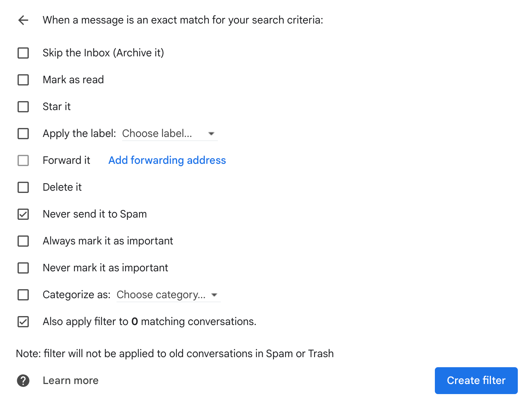The image size is (532, 409).
Task: Check Mark as read option
Action: coord(23,80)
